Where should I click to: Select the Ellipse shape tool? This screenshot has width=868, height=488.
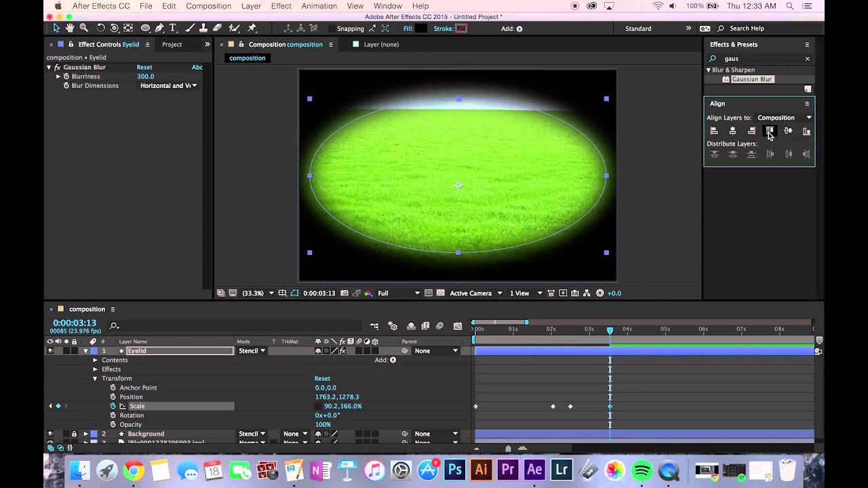[x=145, y=28]
